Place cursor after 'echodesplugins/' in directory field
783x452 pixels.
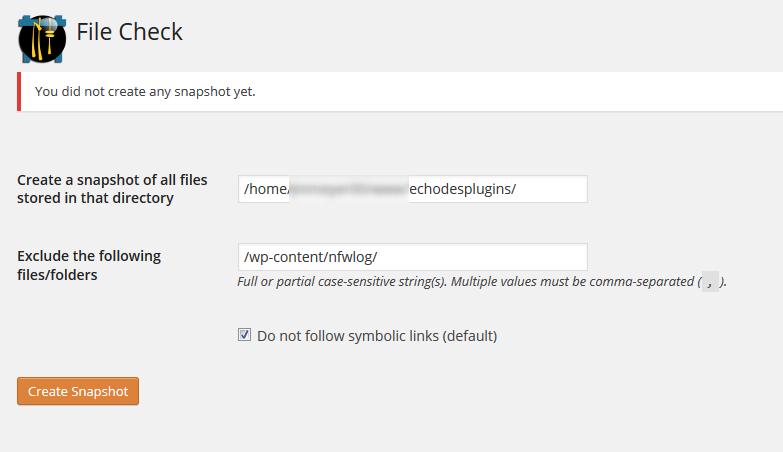(517, 189)
